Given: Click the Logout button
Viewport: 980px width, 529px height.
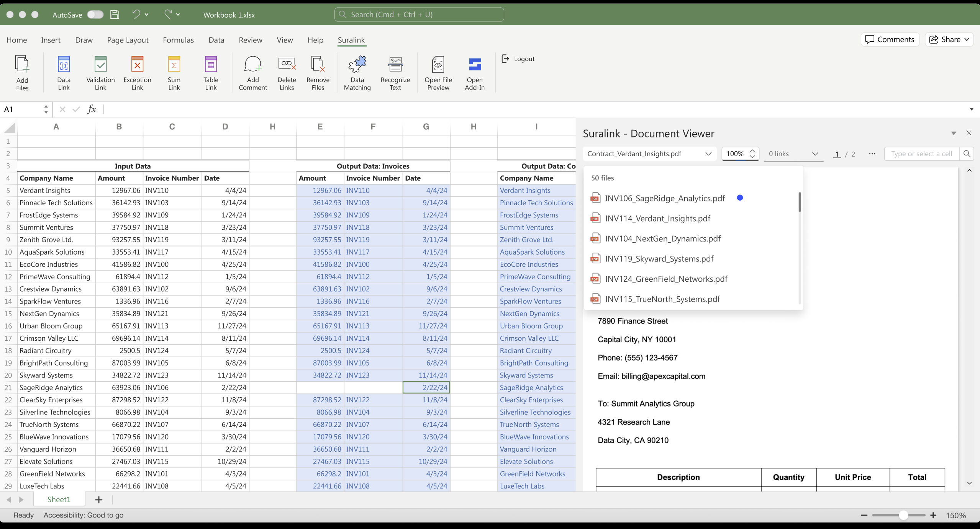Looking at the screenshot, I should click(518, 59).
